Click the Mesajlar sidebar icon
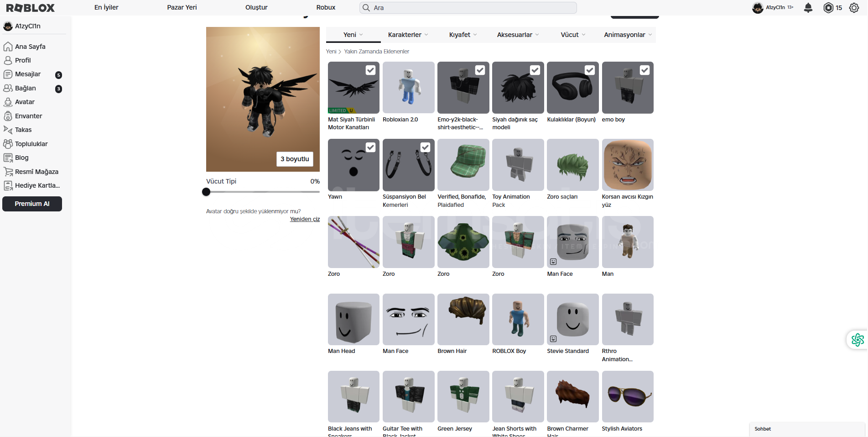868x437 pixels. (x=8, y=74)
